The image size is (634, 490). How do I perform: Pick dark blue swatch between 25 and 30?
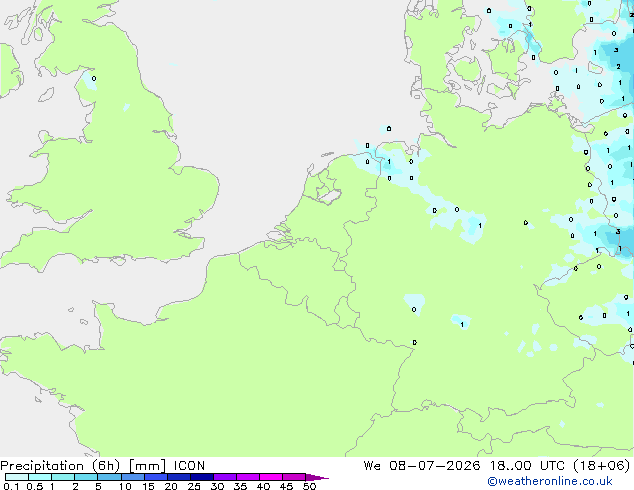point(202,477)
